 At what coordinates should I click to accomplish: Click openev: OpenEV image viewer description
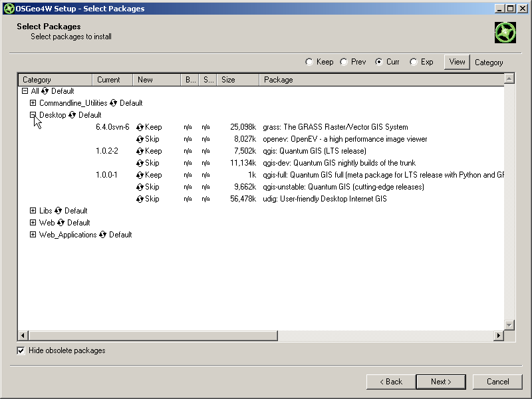click(x=344, y=139)
